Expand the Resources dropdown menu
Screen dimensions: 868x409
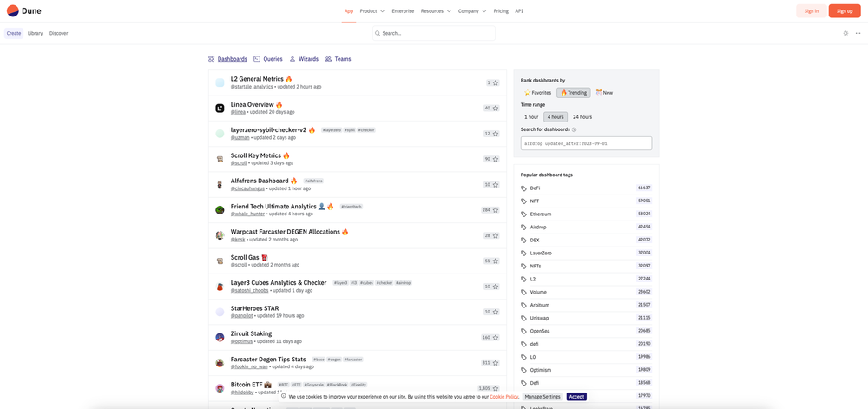[x=436, y=11]
